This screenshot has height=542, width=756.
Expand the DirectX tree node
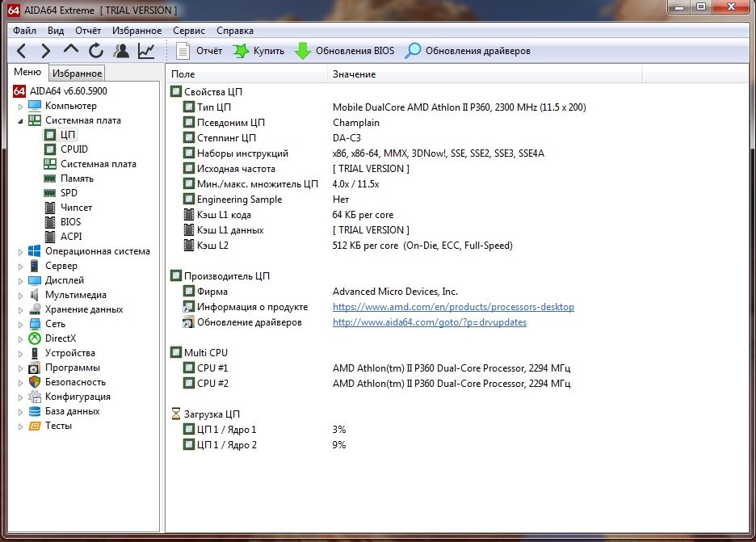tap(20, 339)
